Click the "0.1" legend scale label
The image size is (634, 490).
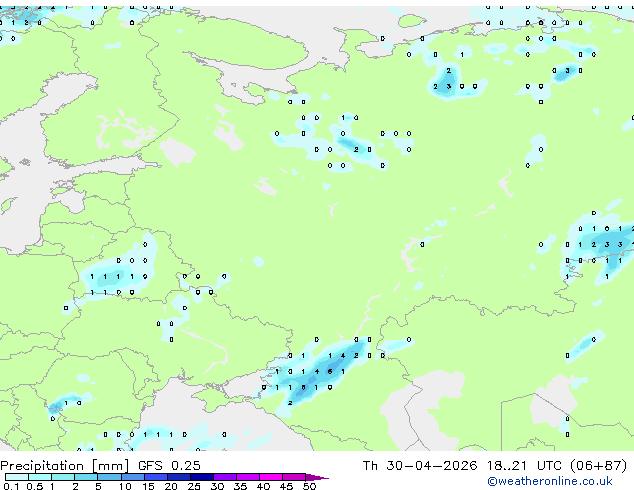11,486
